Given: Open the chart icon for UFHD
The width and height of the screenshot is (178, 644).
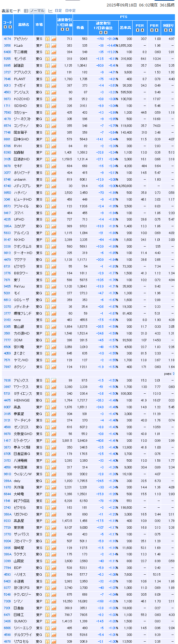Looking at the screenshot, I should pos(54,220).
